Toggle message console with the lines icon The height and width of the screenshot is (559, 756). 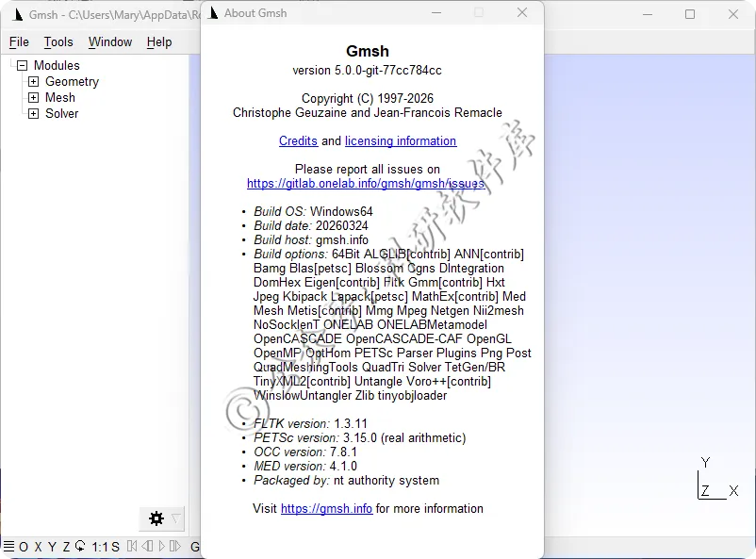point(8,546)
